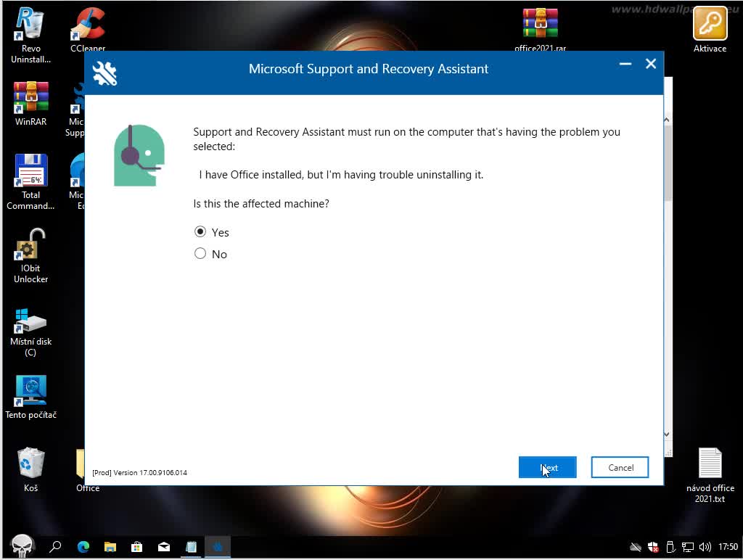Open File Explorer from taskbar

coord(110,547)
